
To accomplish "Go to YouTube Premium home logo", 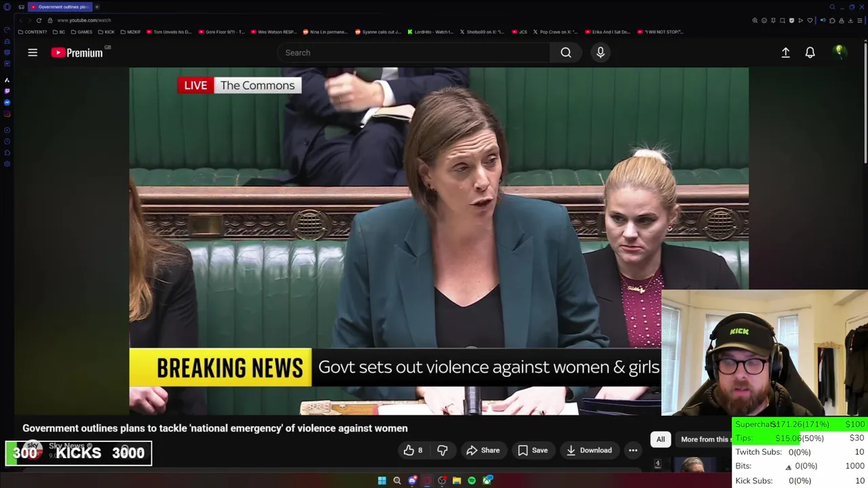I will 77,52.
